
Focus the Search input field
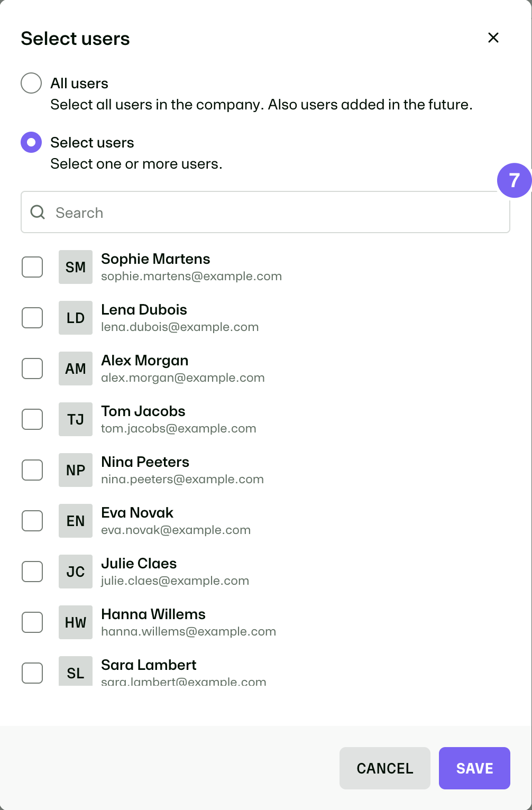click(265, 212)
